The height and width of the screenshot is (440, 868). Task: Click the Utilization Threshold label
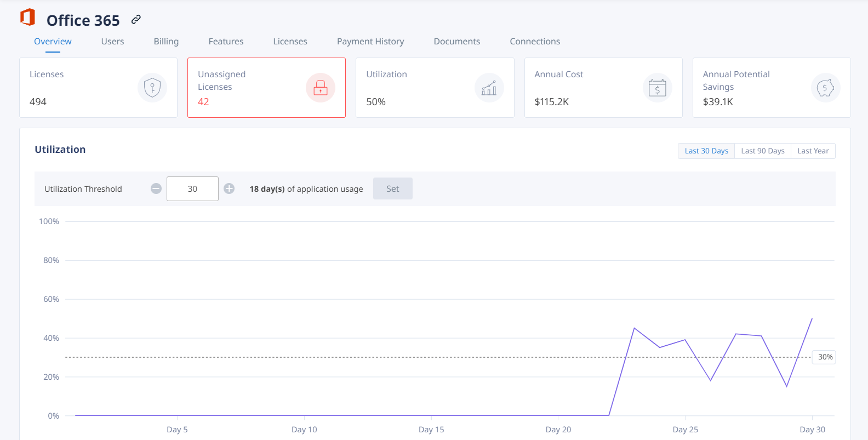tap(83, 189)
